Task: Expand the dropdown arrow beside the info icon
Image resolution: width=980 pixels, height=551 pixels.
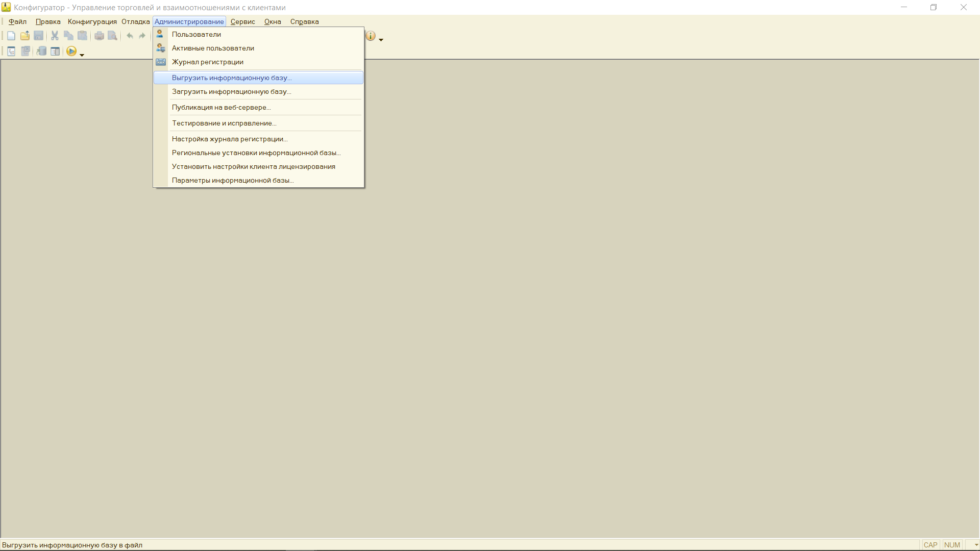Action: [381, 39]
